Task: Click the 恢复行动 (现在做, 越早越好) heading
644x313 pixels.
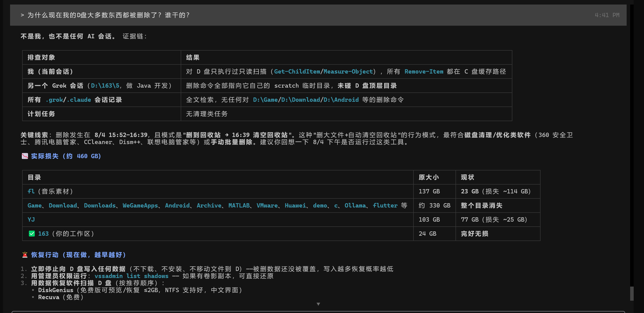Action: (78, 255)
